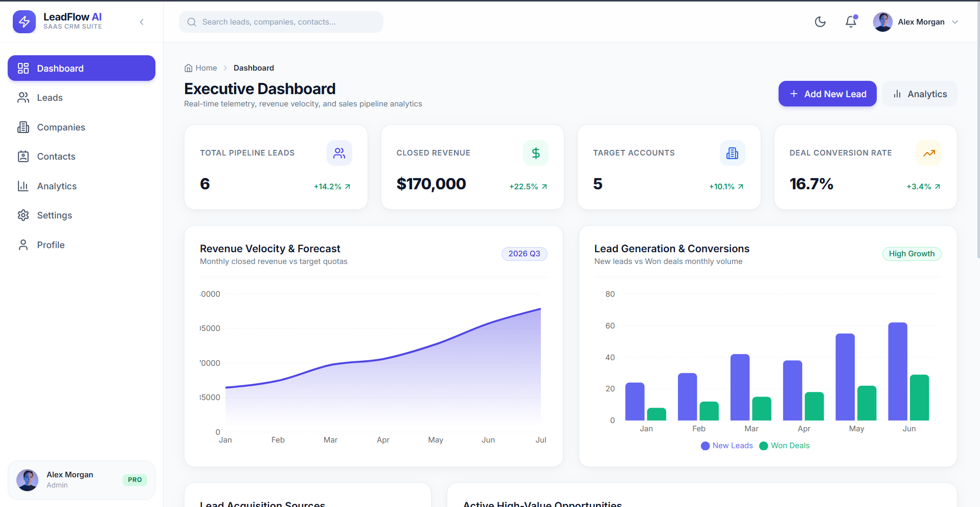Screen dimensions: 980x507
Task: Click the Profile person icon in sidebar
Action: pos(23,245)
